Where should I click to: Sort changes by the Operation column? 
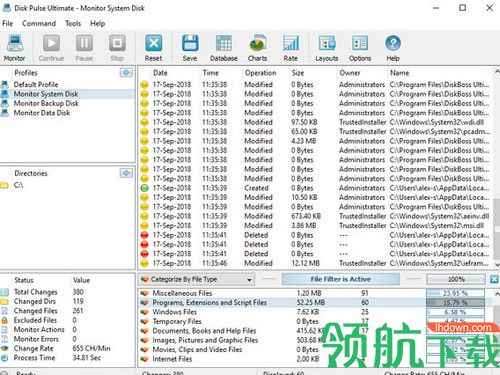pyautogui.click(x=260, y=73)
